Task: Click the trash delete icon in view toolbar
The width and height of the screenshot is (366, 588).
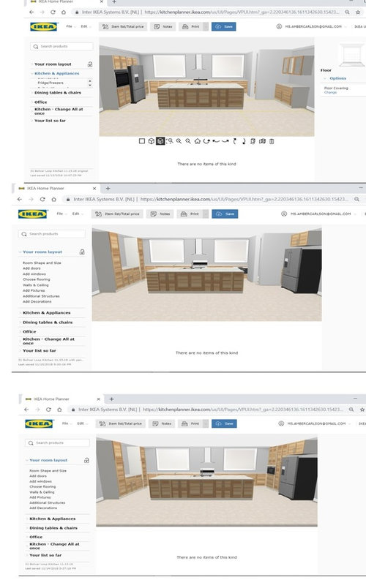Action: pyautogui.click(x=272, y=141)
